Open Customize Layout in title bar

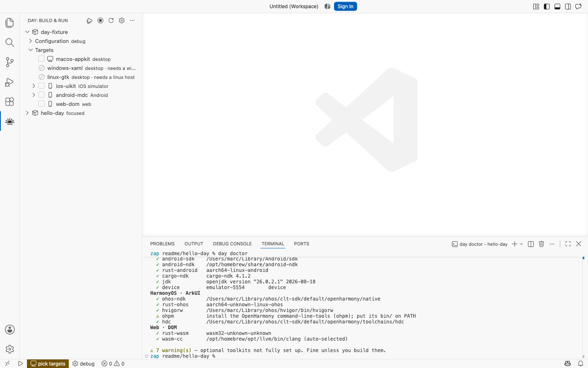pos(536,7)
